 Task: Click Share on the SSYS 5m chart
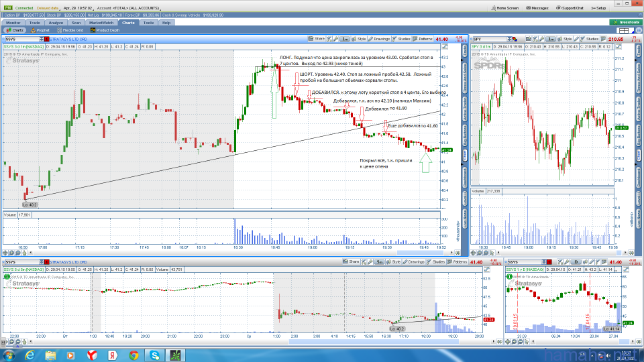(351, 262)
